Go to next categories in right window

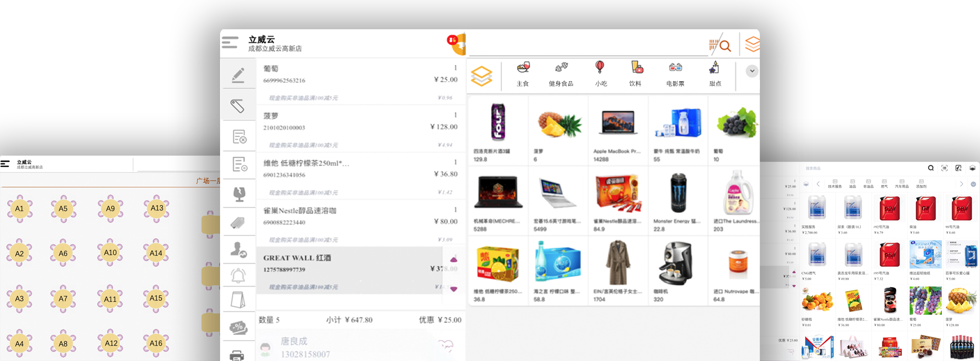click(961, 184)
